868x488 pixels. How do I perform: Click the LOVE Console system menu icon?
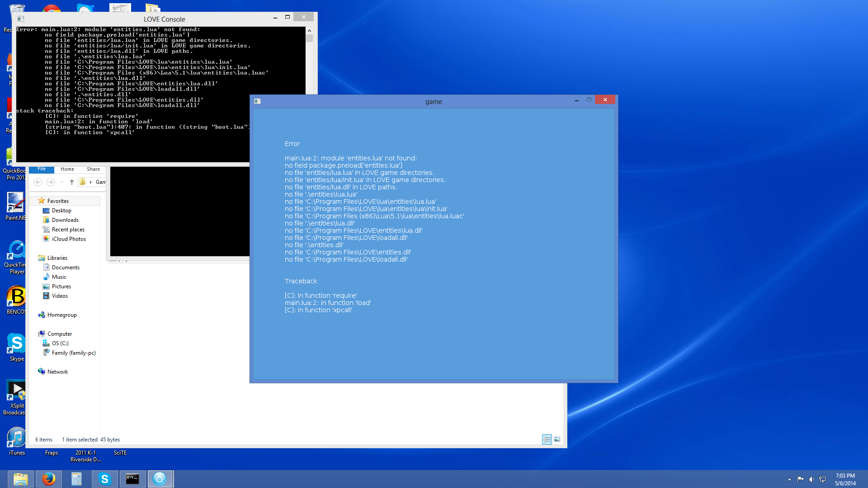(x=21, y=19)
